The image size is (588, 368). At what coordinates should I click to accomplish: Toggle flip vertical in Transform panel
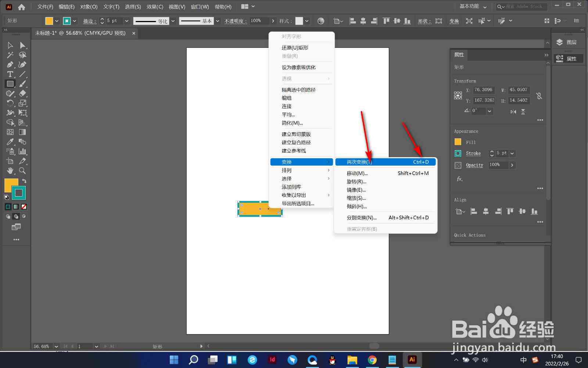[523, 112]
